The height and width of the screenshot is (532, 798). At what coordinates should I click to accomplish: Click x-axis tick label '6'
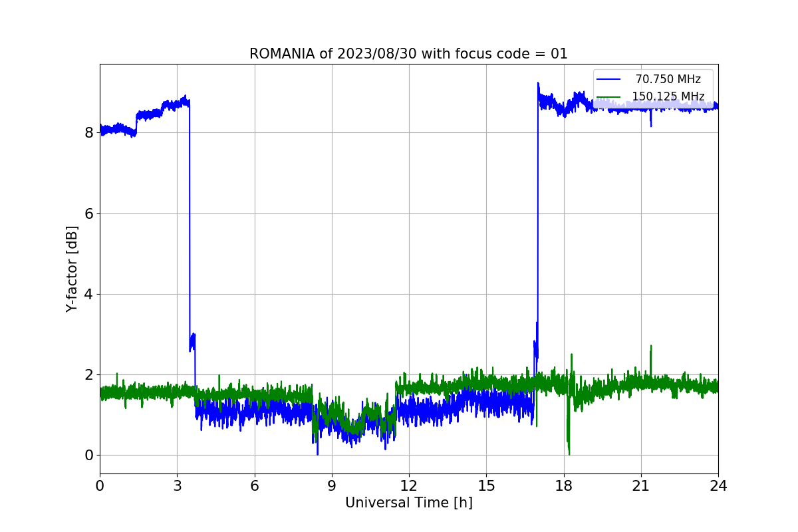254,485
